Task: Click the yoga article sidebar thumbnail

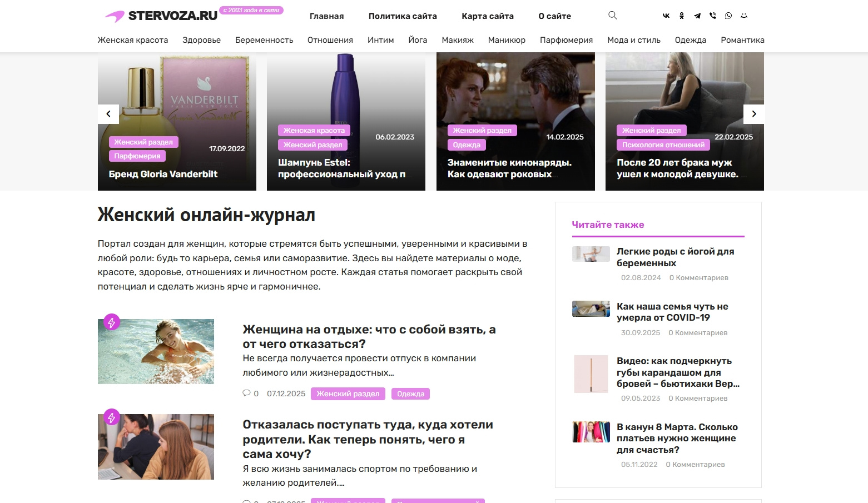Action: 591,254
